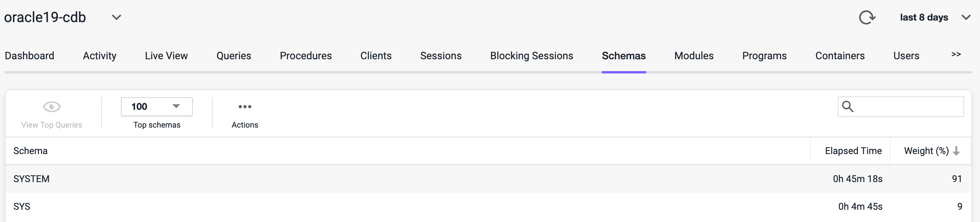
Task: Select the Containers tab
Action: tap(840, 56)
